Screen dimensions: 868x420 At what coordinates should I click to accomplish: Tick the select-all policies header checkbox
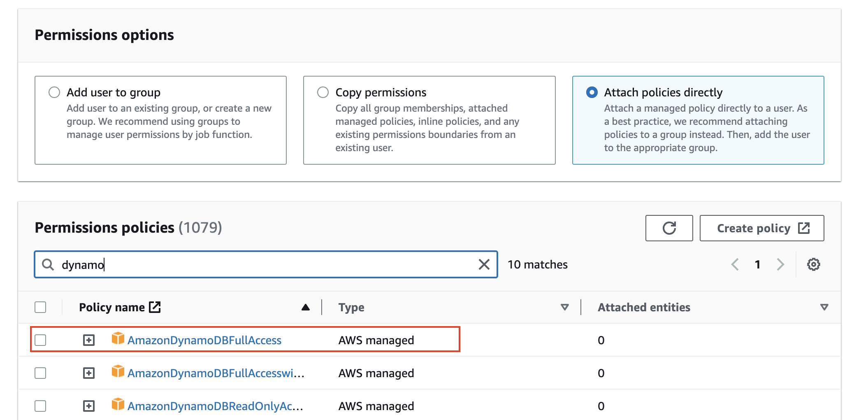click(40, 307)
